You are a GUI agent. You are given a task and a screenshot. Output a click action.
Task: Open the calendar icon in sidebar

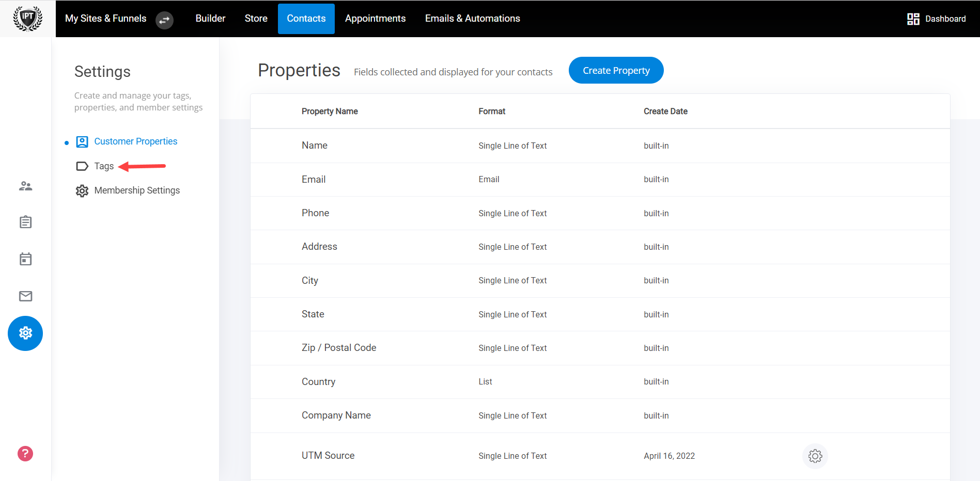(x=25, y=259)
